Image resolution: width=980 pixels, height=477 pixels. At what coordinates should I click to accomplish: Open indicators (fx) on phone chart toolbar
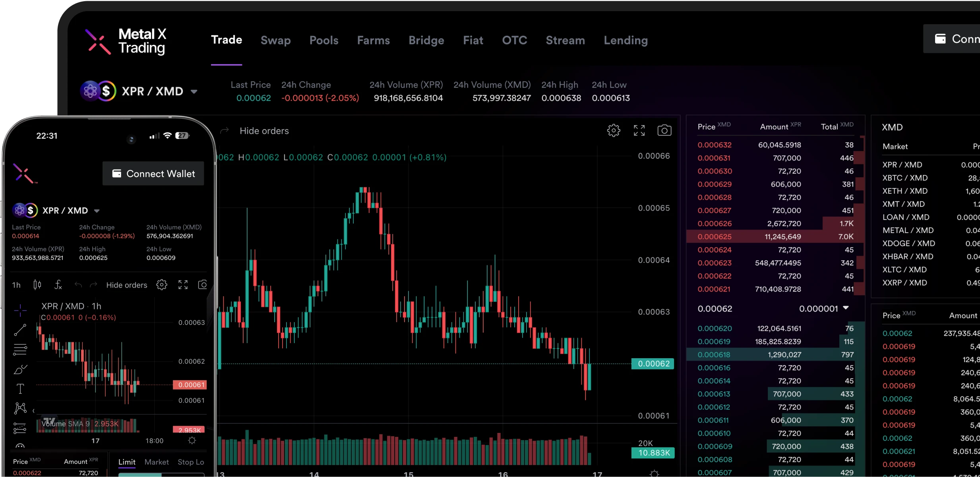coord(58,284)
